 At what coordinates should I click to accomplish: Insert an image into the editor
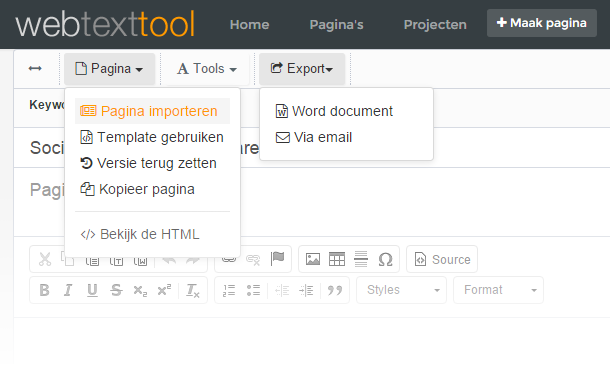click(313, 259)
